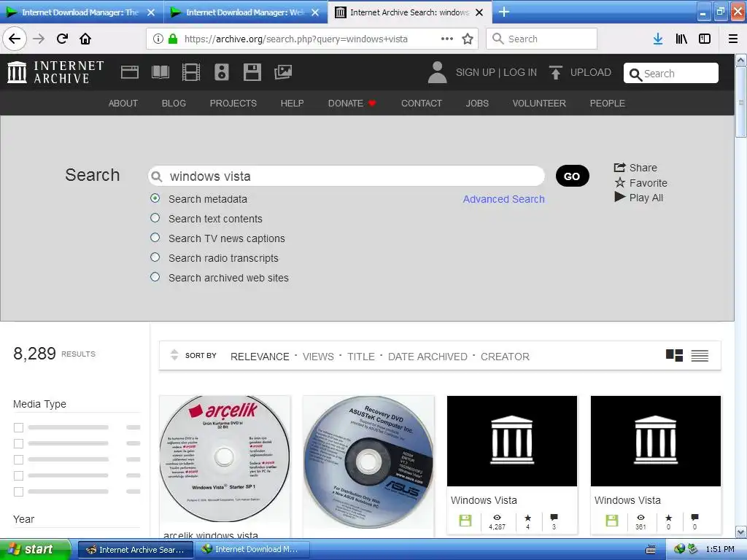Viewport: 747px width, 560px height.
Task: Click the archive.org header search box
Action: [671, 74]
